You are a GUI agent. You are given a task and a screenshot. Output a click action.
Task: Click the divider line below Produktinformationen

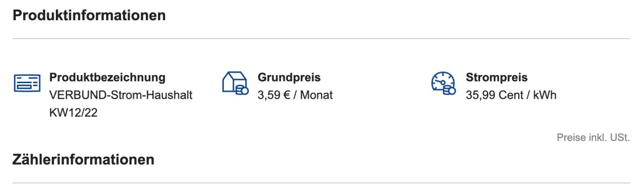(x=321, y=38)
